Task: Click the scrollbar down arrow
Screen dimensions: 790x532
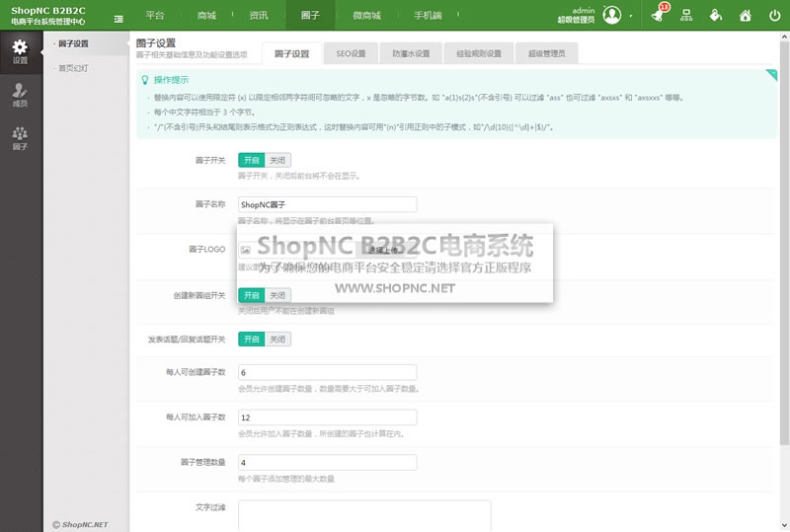Action: (x=784, y=525)
